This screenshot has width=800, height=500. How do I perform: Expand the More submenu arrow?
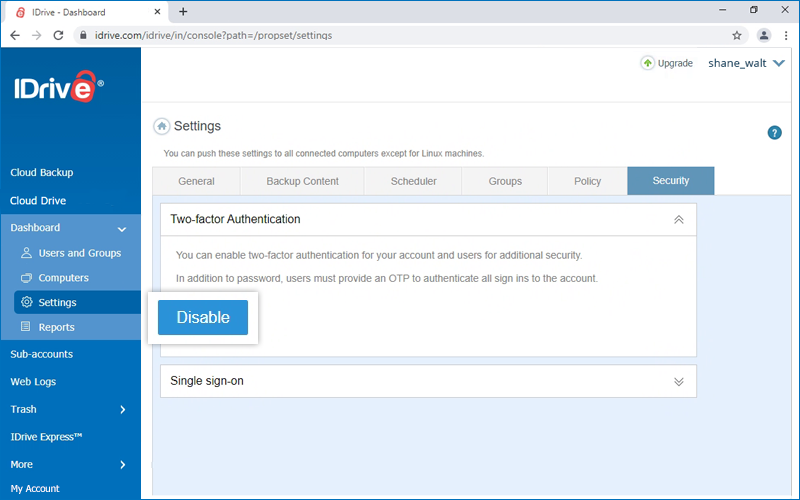point(122,464)
